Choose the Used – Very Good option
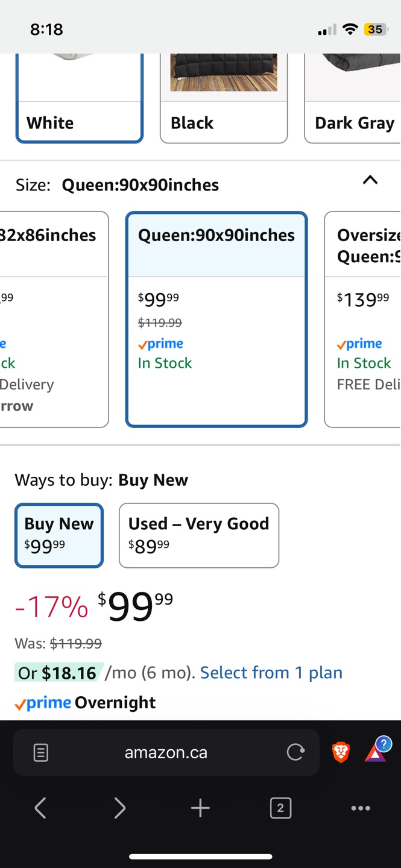 point(199,535)
